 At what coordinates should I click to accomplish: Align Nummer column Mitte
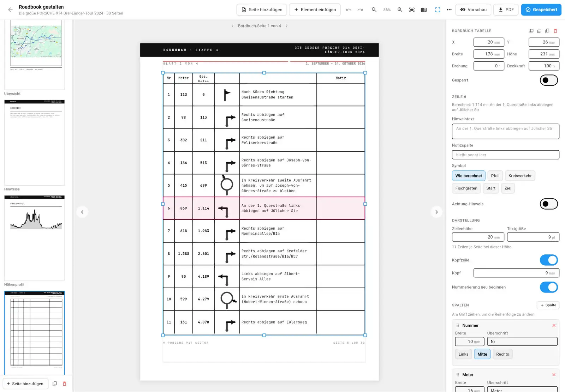(x=482, y=354)
